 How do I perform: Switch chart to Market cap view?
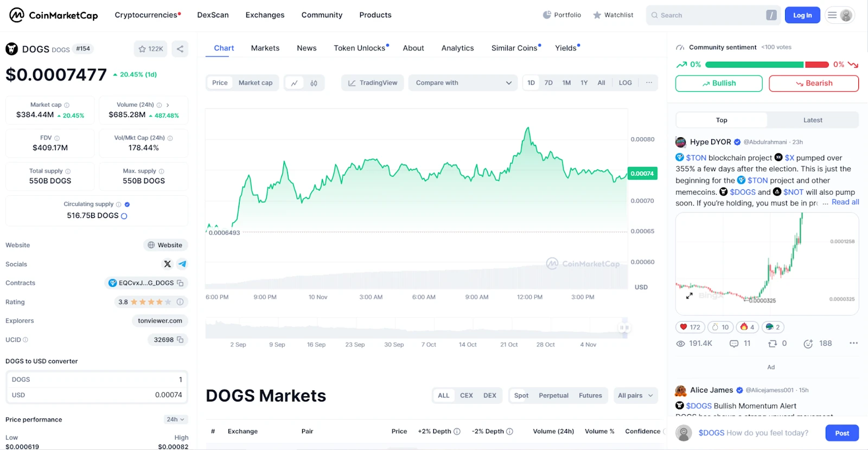(255, 83)
